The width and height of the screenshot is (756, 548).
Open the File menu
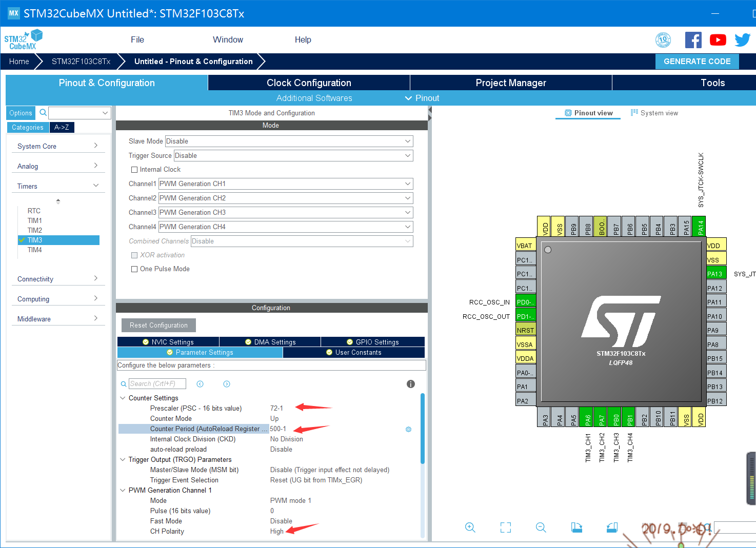click(137, 40)
